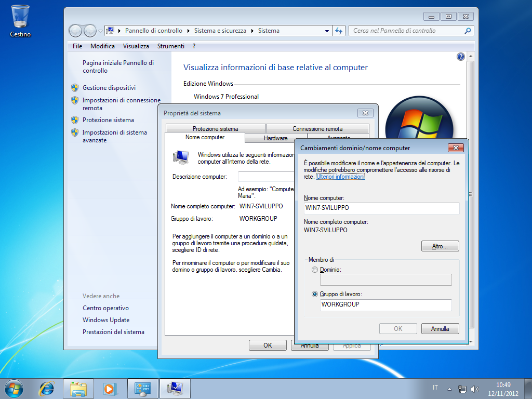The image size is (532, 399).
Task: Click the blue help icon in the System window
Action: [x=460, y=57]
